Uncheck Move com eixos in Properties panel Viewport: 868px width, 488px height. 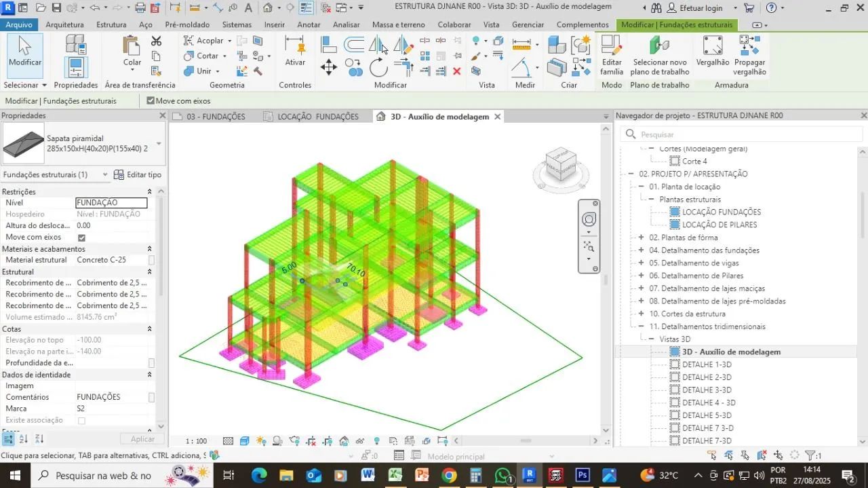click(x=81, y=238)
